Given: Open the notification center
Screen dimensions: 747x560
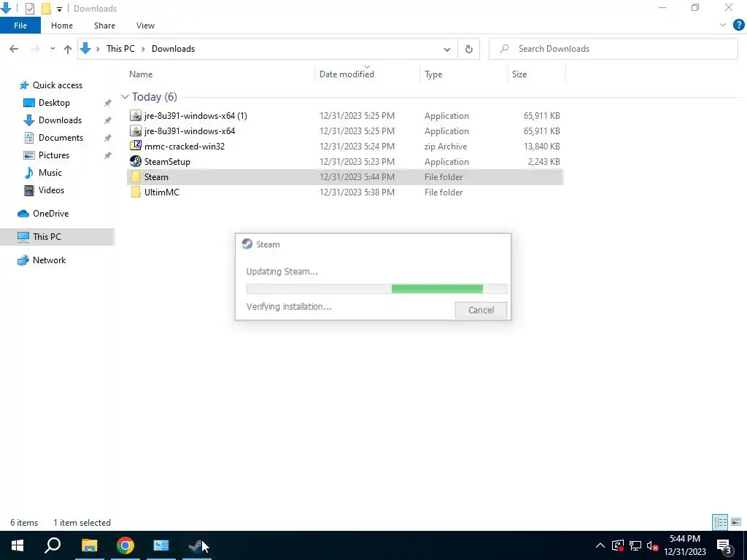Looking at the screenshot, I should pos(724,545).
